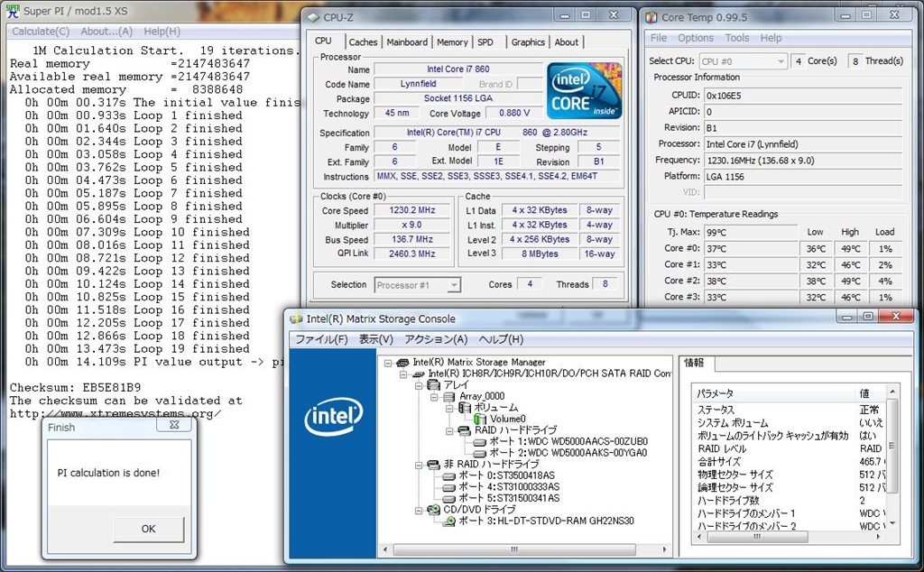Switch to the Mainboard tab in CPU-Z
This screenshot has height=572, width=924.
coord(407,42)
